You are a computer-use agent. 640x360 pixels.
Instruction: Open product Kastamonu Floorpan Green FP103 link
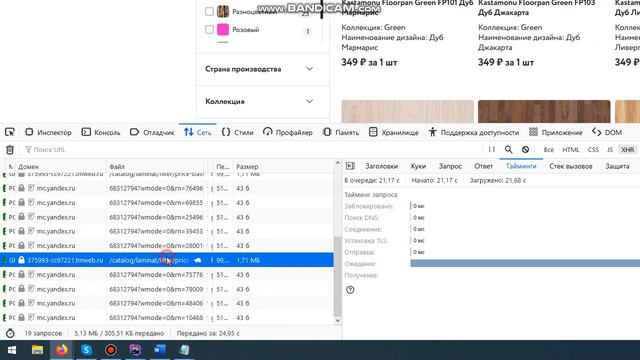point(536,7)
